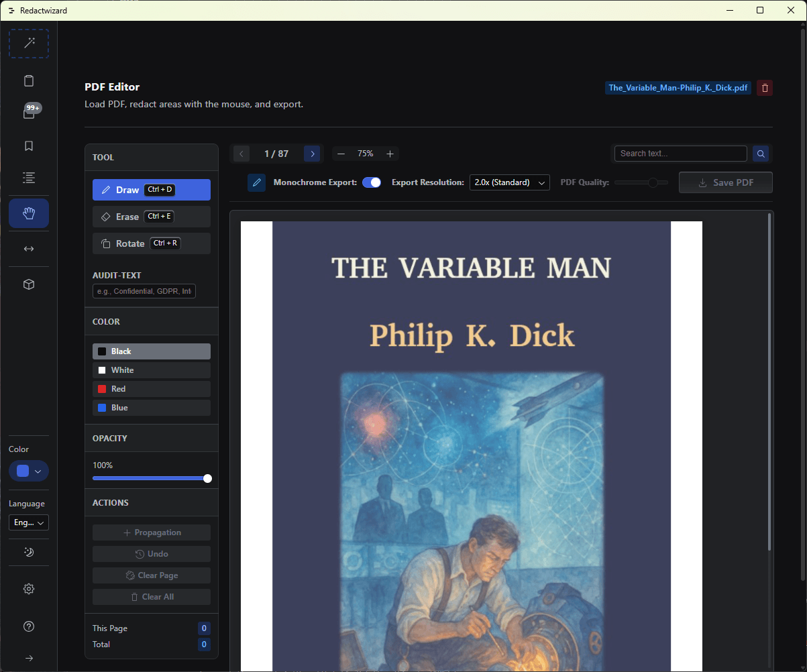The width and height of the screenshot is (807, 672).
Task: Select the Draw tool
Action: (152, 190)
